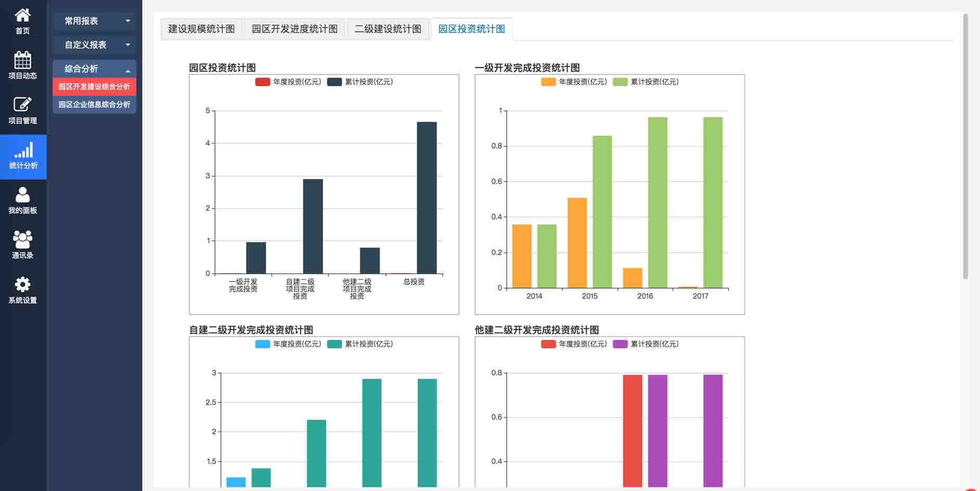Toggle red 年度投资 legend in 园区投资统计图
This screenshot has height=491, width=980.
[x=263, y=82]
